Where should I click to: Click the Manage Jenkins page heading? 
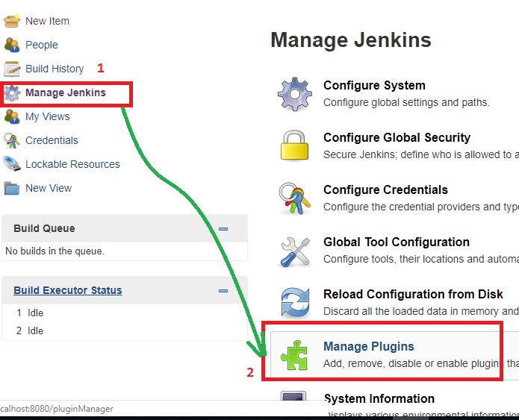point(351,40)
